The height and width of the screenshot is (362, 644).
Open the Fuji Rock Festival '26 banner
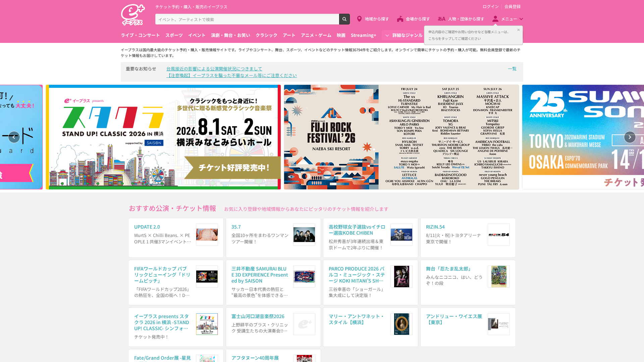(x=401, y=137)
